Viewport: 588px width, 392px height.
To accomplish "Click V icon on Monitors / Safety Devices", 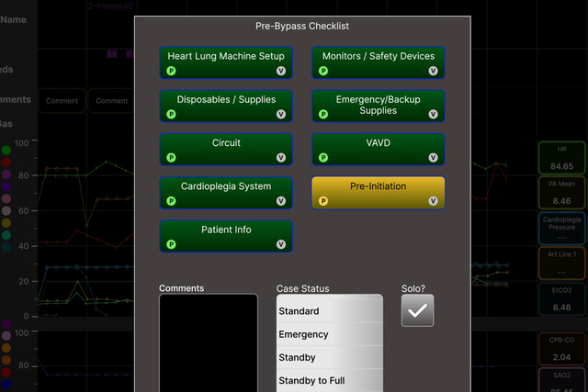I will click(x=433, y=71).
